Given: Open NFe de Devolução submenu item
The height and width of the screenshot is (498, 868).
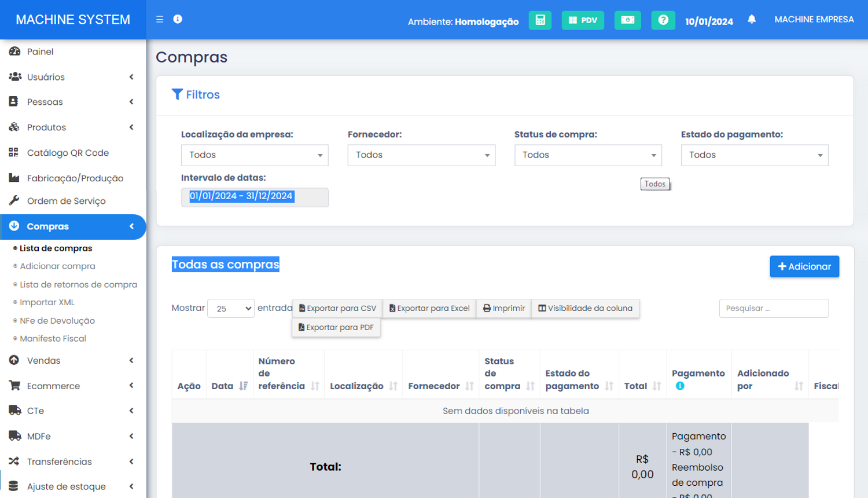Looking at the screenshot, I should (x=57, y=320).
